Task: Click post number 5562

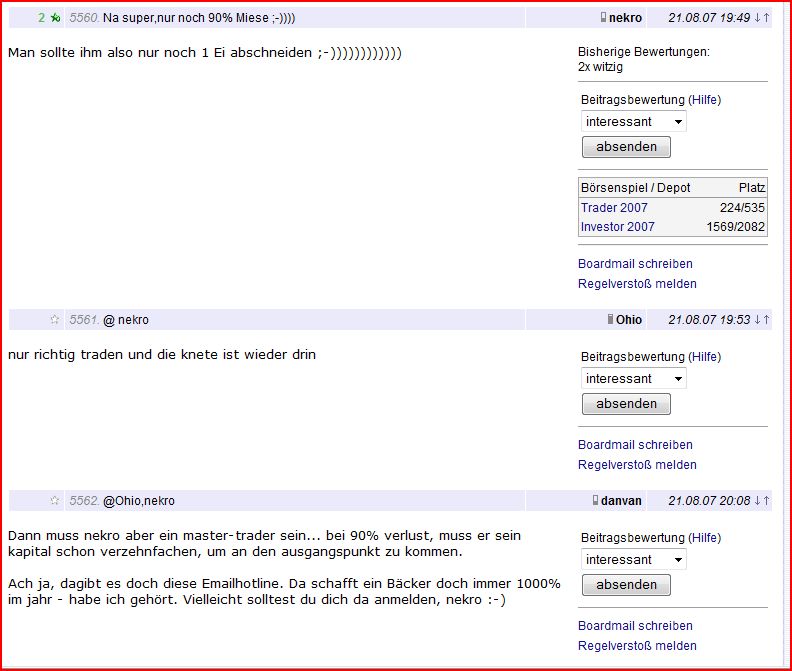Action: point(84,500)
